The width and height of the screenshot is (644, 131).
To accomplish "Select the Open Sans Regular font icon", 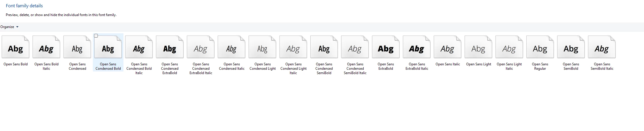I will (x=540, y=47).
